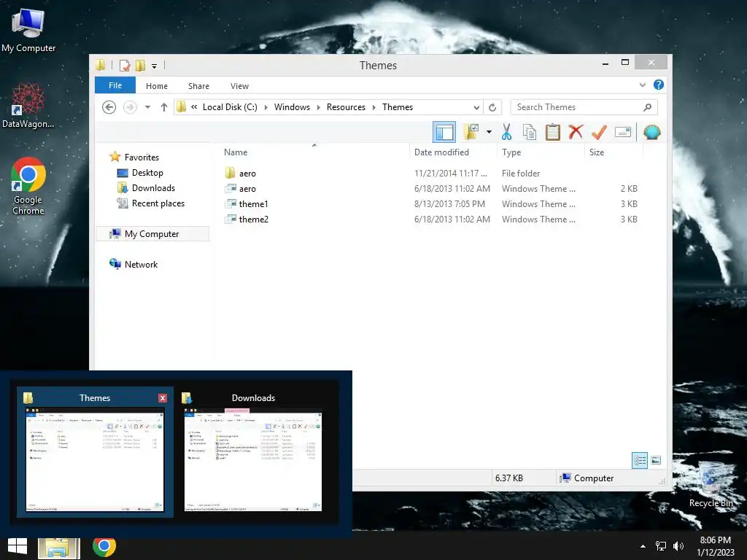Click the File Explorer taskbar icon
747x560 pixels.
tap(59, 547)
